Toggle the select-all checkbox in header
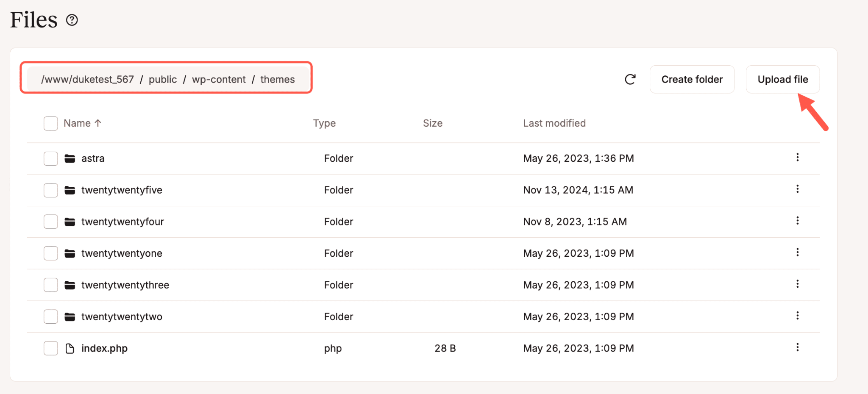This screenshot has height=394, width=868. tap(51, 123)
